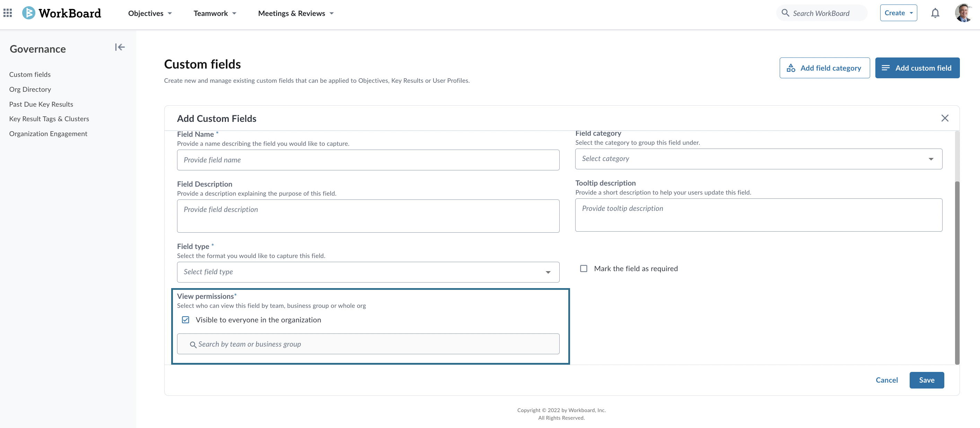Click the Save button
Image resolution: width=980 pixels, height=428 pixels.
[x=926, y=380]
